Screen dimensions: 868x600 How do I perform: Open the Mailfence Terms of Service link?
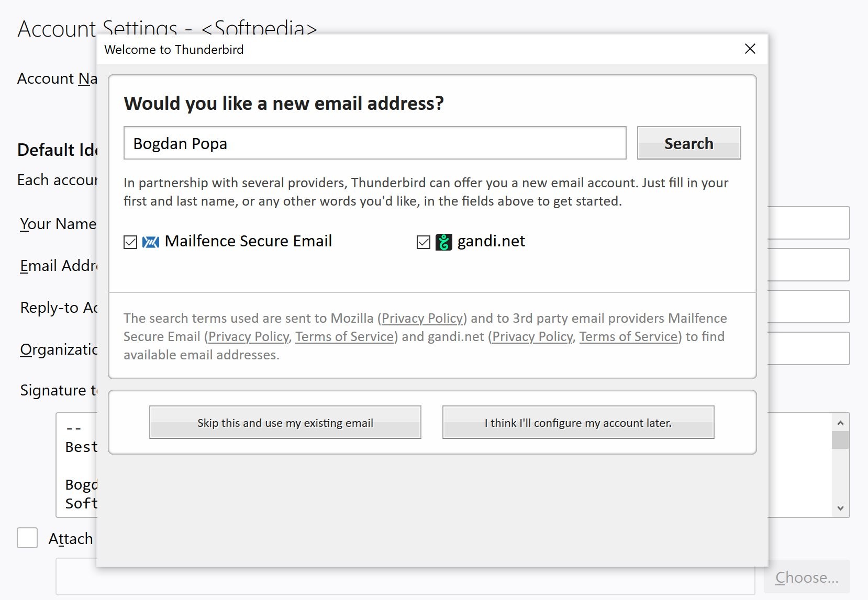[344, 336]
